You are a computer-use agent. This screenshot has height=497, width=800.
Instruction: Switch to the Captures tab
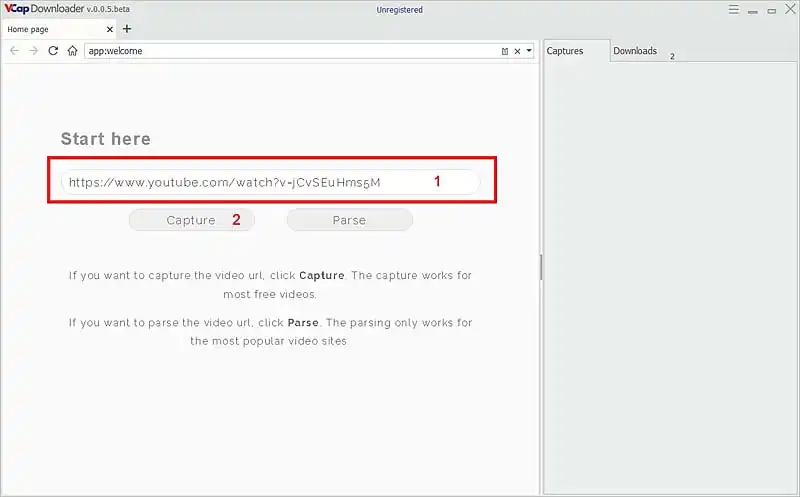pos(576,51)
